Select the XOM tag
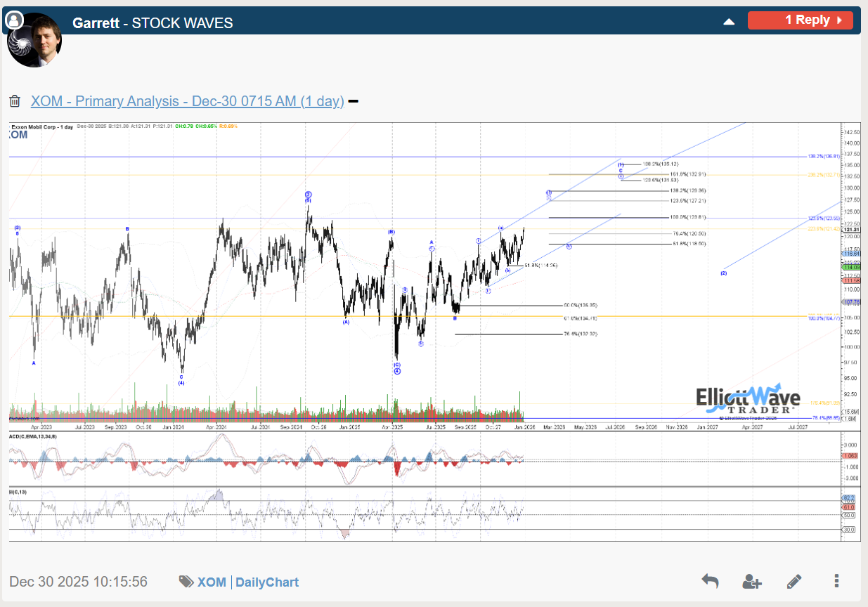Screen dimensions: 868x607 212,582
